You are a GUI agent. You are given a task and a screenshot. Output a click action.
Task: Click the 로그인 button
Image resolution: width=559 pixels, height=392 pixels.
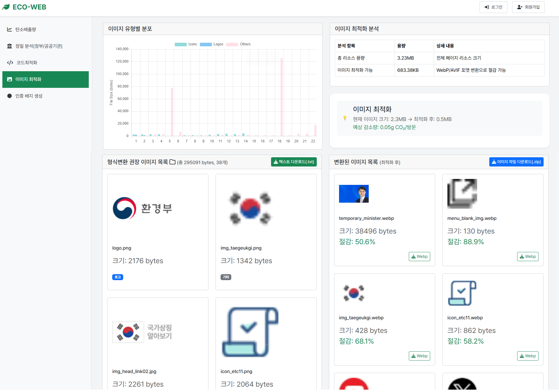pos(493,7)
